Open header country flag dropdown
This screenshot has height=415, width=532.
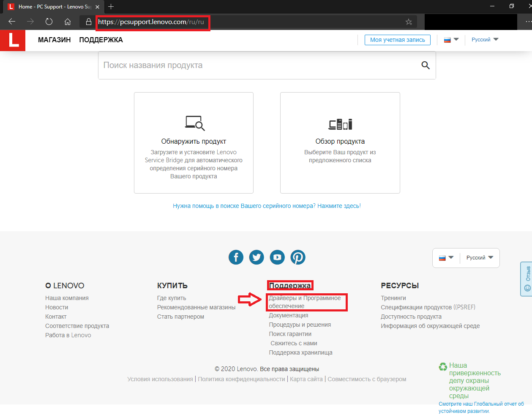451,40
